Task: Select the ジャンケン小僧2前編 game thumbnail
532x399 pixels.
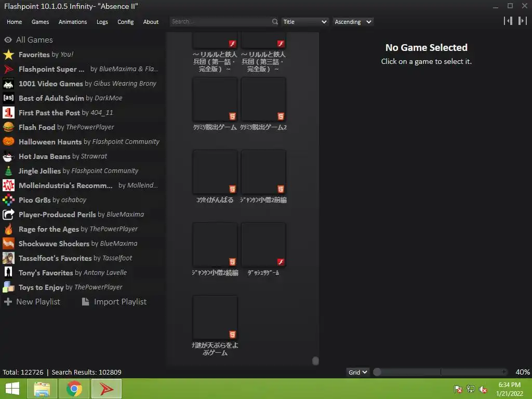Action: coord(263,172)
